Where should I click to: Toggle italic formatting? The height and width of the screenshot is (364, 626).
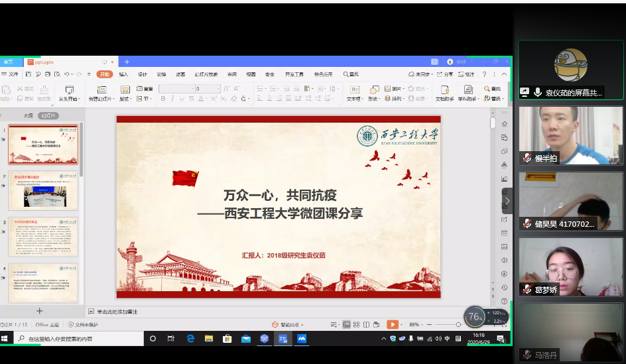tap(172, 99)
